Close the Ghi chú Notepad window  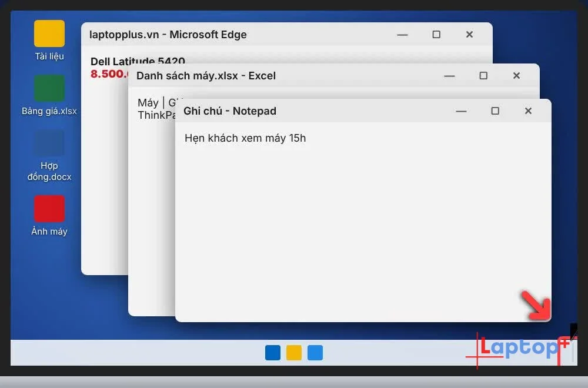(x=528, y=111)
